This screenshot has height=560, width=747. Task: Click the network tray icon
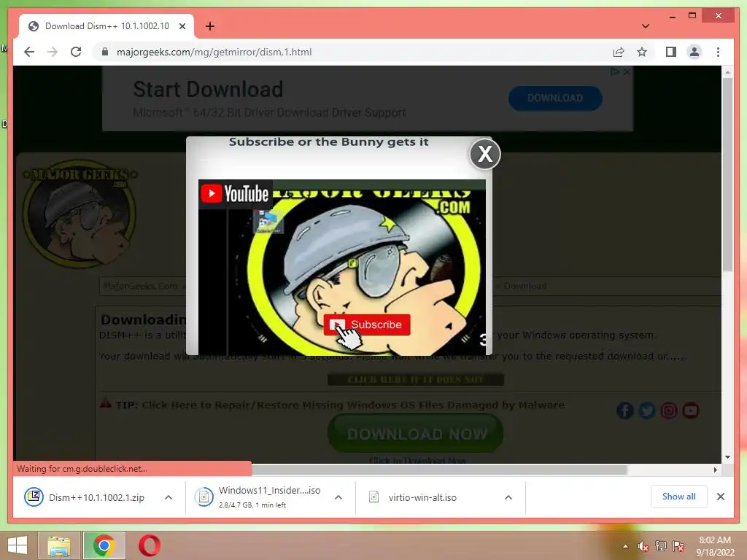click(x=661, y=546)
